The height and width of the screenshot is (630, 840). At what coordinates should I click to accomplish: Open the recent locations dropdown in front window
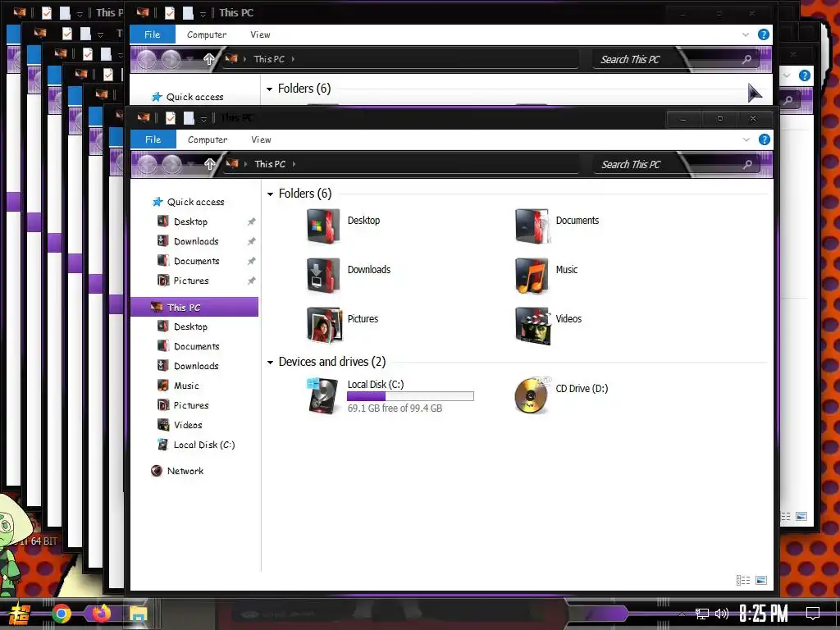190,164
